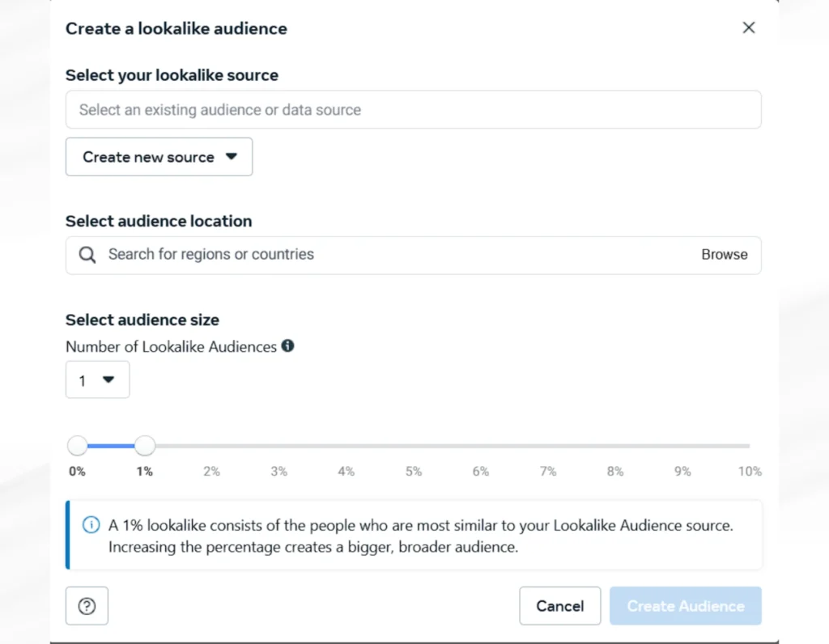This screenshot has height=644, width=829.
Task: Click the blue info icon in notice banner
Action: (x=91, y=525)
